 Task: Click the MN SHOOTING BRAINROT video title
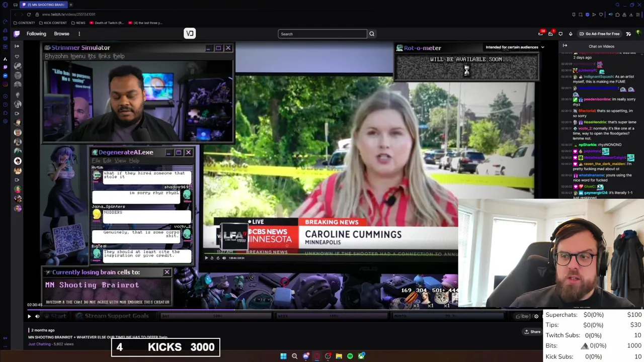click(98, 337)
